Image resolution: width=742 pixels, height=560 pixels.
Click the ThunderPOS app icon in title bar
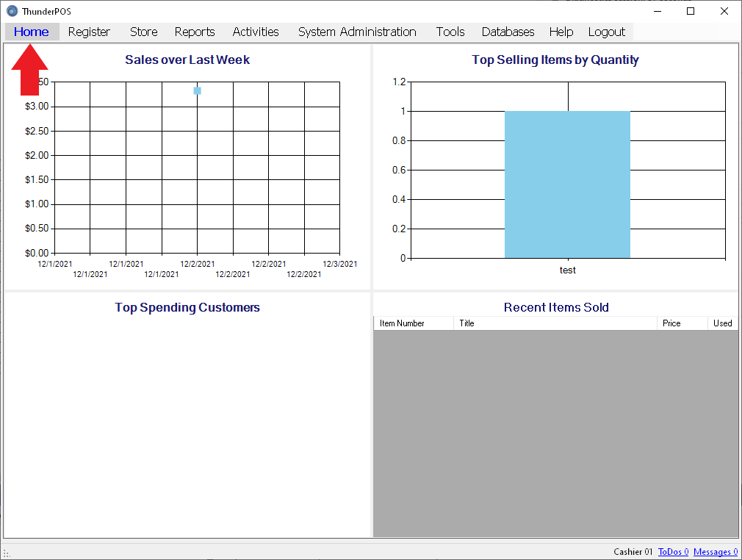(12, 11)
